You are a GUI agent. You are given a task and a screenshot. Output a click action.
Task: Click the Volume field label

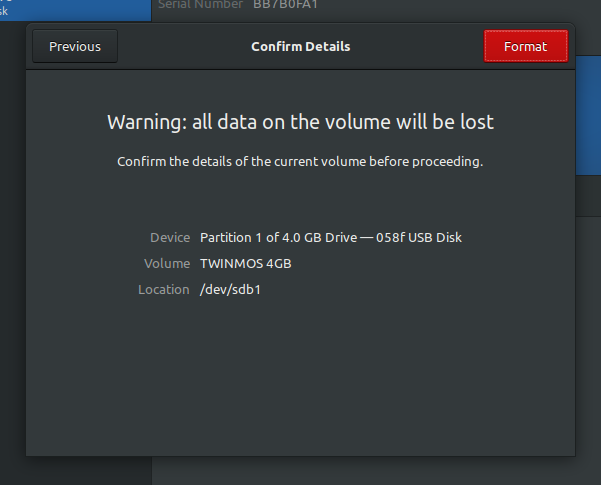click(x=167, y=263)
